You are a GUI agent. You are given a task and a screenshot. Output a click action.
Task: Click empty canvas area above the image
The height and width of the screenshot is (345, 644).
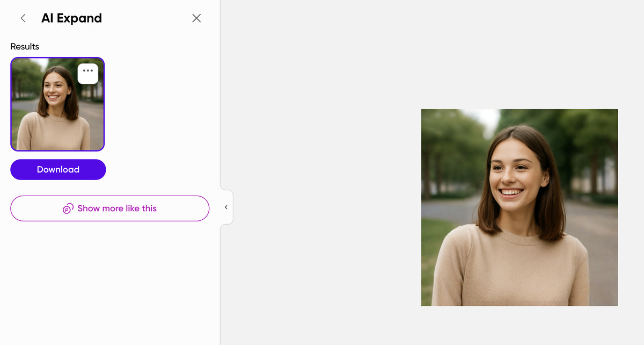pyautogui.click(x=519, y=54)
